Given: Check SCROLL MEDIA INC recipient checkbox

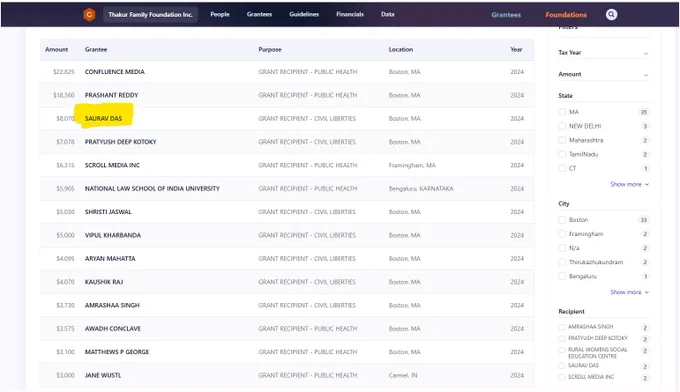Looking at the screenshot, I should coord(562,377).
